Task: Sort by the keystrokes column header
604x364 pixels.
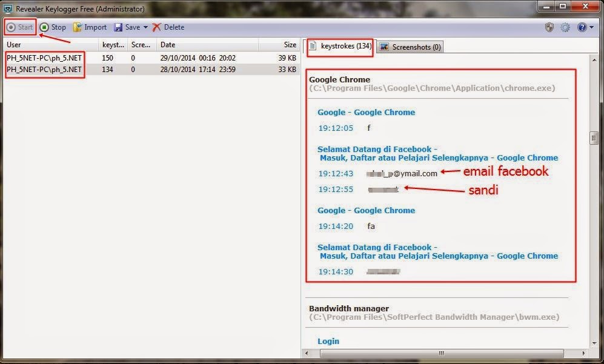Action: [113, 45]
